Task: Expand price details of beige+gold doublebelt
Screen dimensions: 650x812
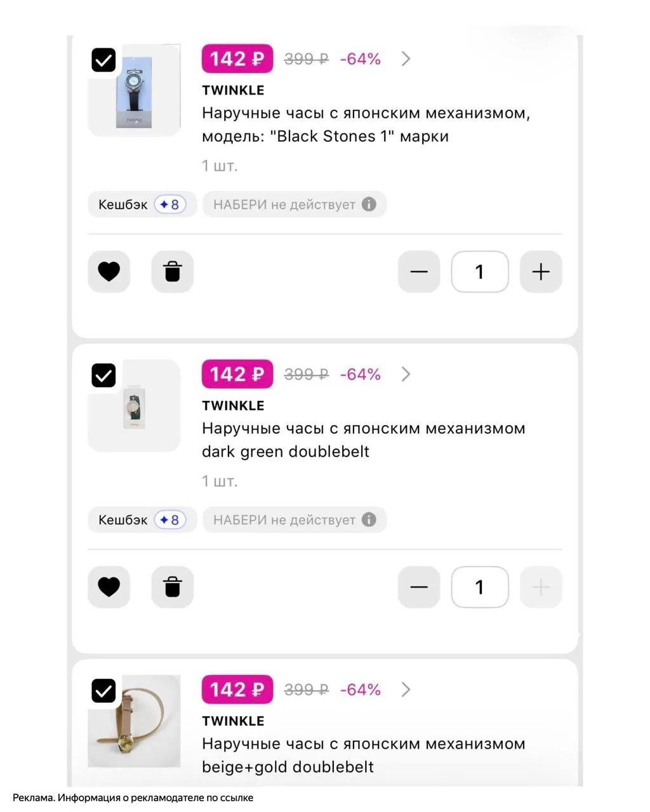Action: 406,690
